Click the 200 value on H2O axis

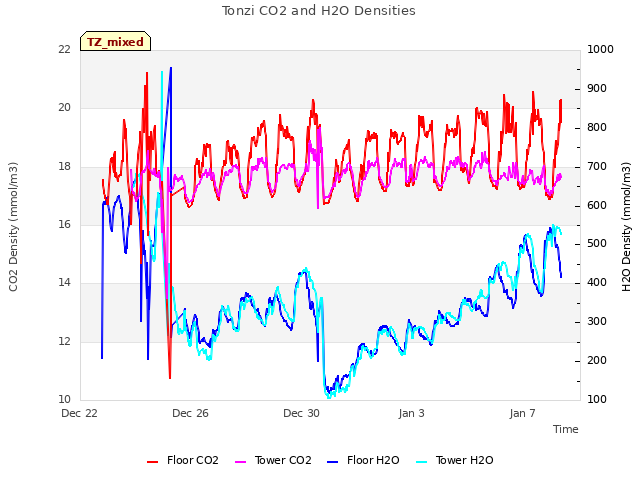pyautogui.click(x=597, y=360)
